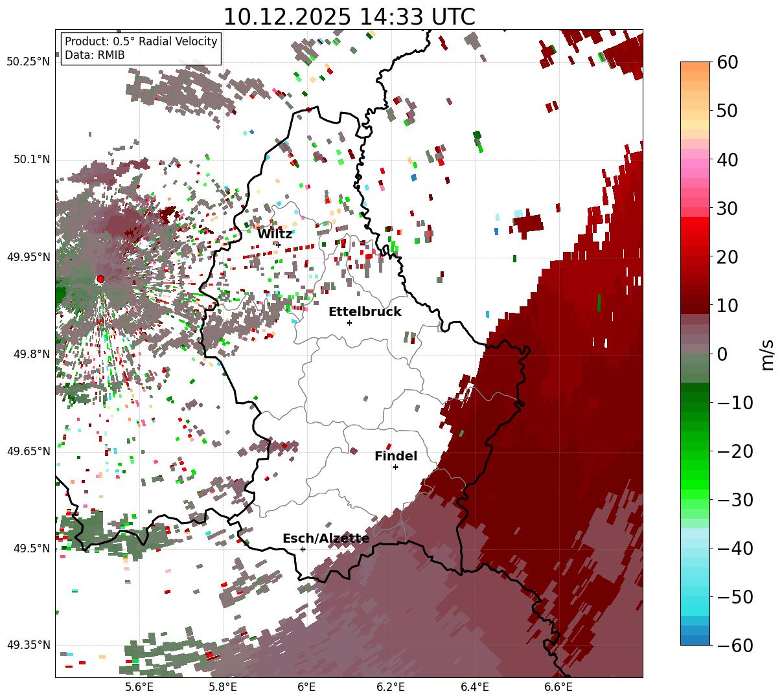
Task: Click the 49.95°N latitude tick label
Action: (x=28, y=257)
